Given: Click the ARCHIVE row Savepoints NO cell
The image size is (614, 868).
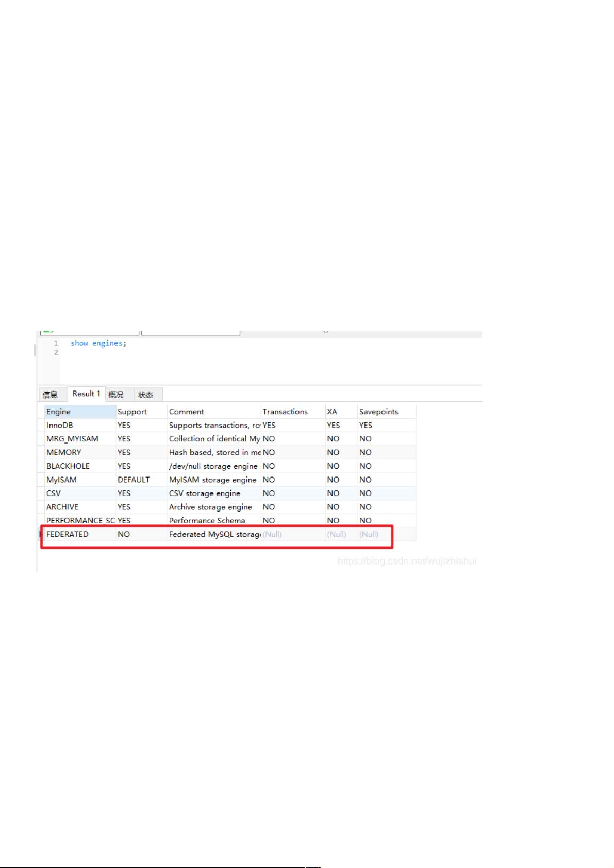Looking at the screenshot, I should (387, 507).
